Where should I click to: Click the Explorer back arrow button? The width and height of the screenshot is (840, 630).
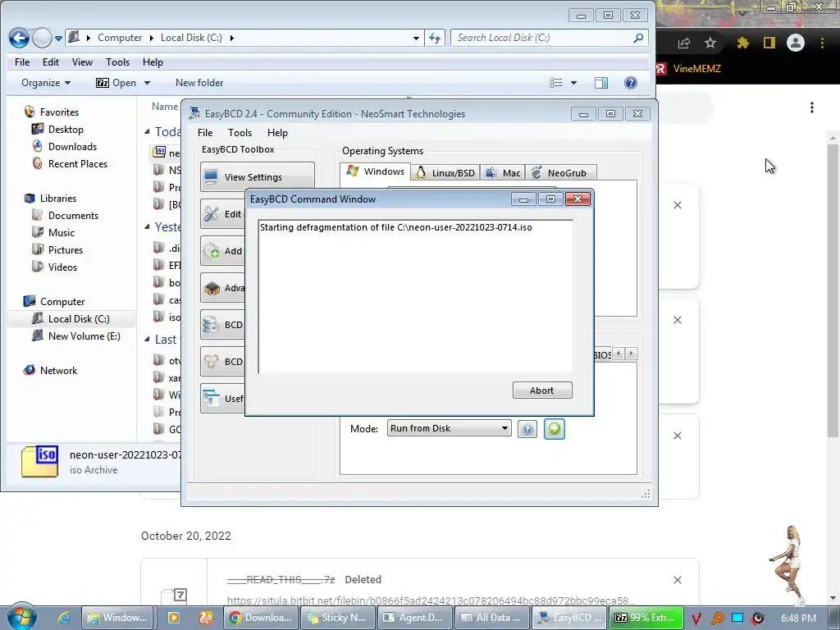[x=19, y=38]
